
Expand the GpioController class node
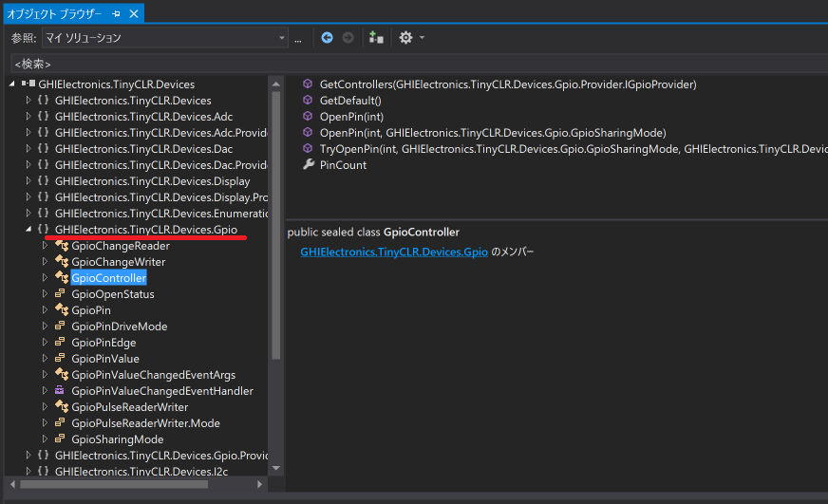pos(45,277)
